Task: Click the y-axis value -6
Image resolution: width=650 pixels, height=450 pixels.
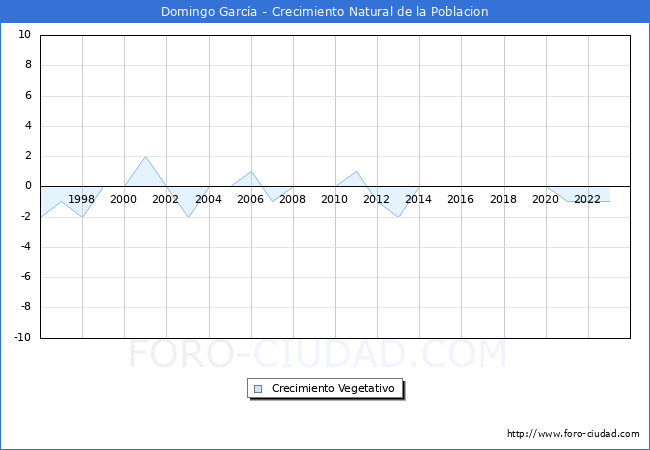Action: tap(26, 277)
